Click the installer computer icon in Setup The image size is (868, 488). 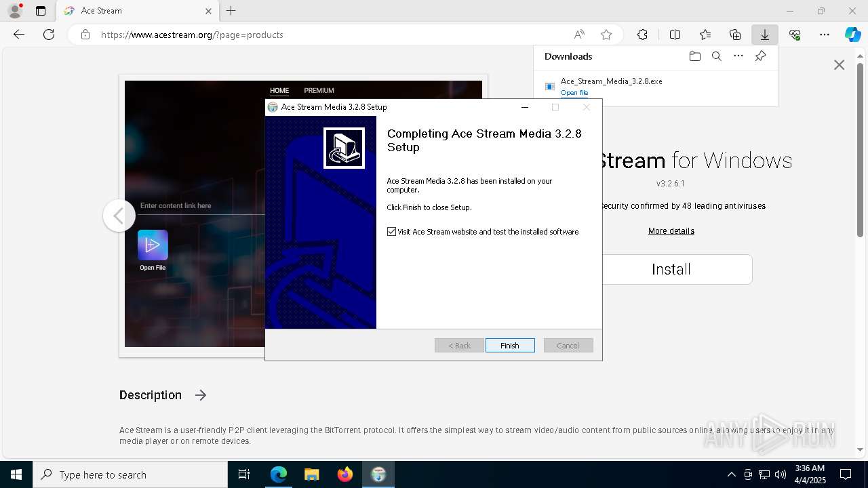coord(344,148)
